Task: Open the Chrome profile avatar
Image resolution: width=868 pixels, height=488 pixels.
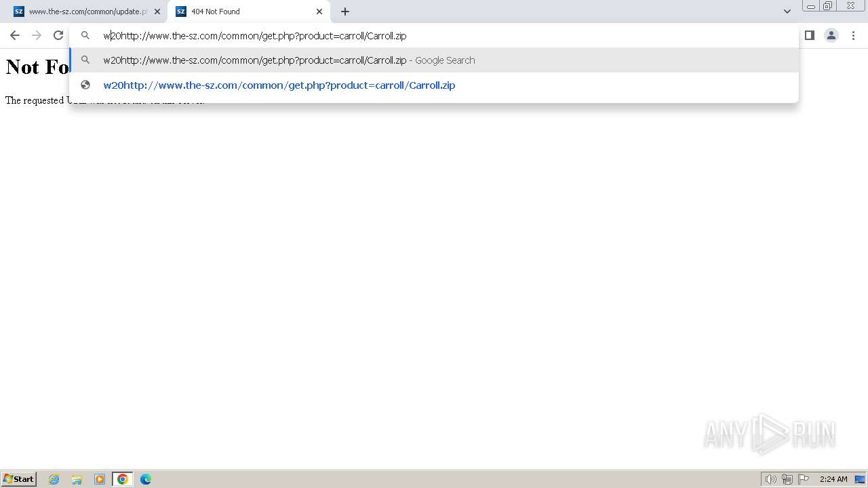Action: (x=831, y=35)
